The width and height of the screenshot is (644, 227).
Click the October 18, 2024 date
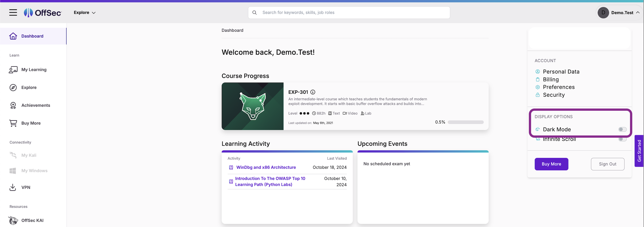click(x=329, y=167)
